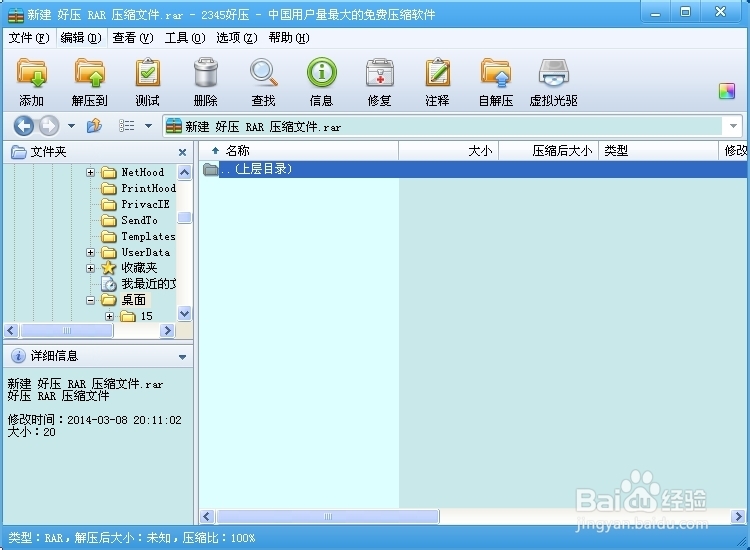The width and height of the screenshot is (750, 550).
Task: Minimize the 2345好压 window
Action: point(656,13)
